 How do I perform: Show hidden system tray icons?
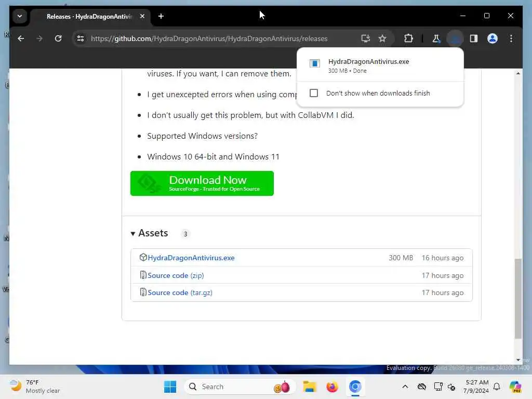tap(405, 387)
